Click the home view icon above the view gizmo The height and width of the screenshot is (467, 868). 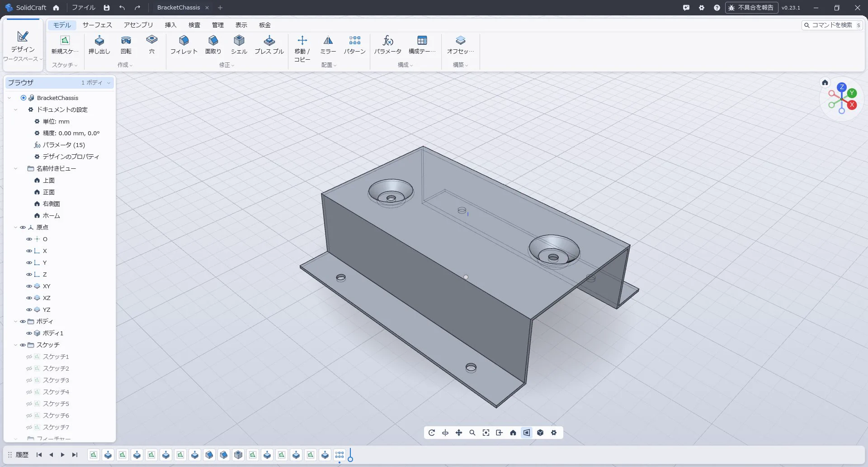(825, 82)
